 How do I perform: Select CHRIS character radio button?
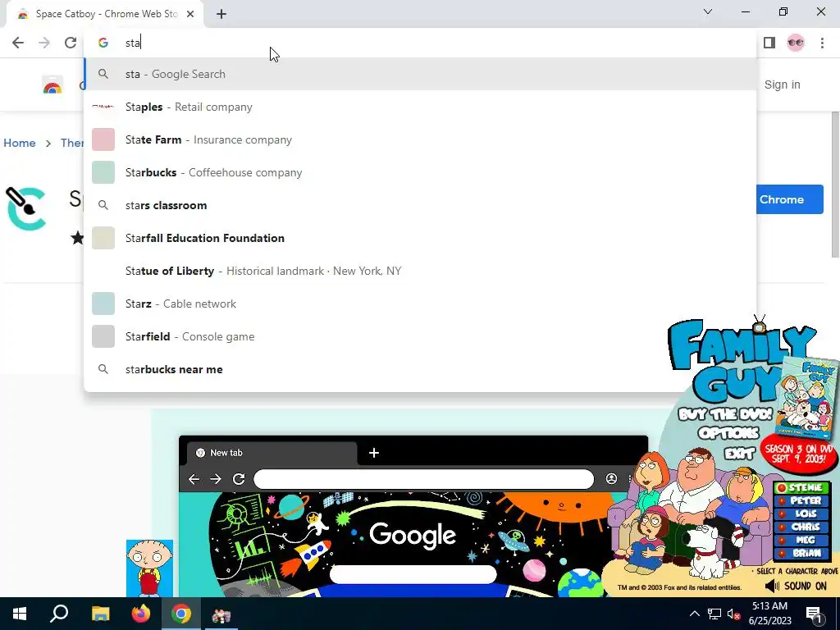[782, 527]
